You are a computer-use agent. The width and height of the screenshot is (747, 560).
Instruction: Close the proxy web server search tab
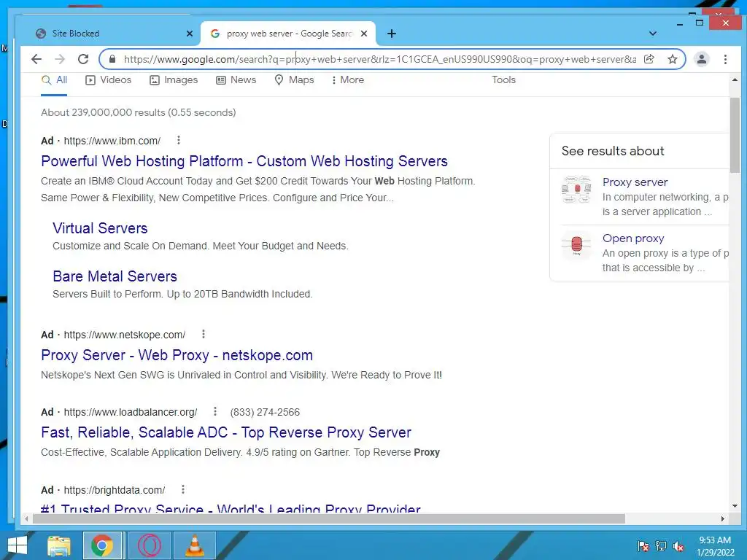point(364,34)
